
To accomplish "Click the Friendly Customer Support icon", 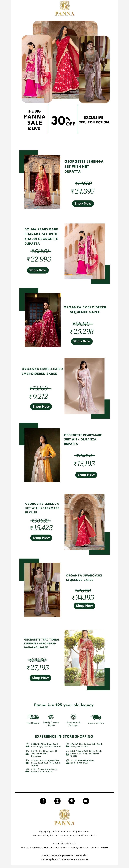I will pyautogui.click(x=51, y=716).
